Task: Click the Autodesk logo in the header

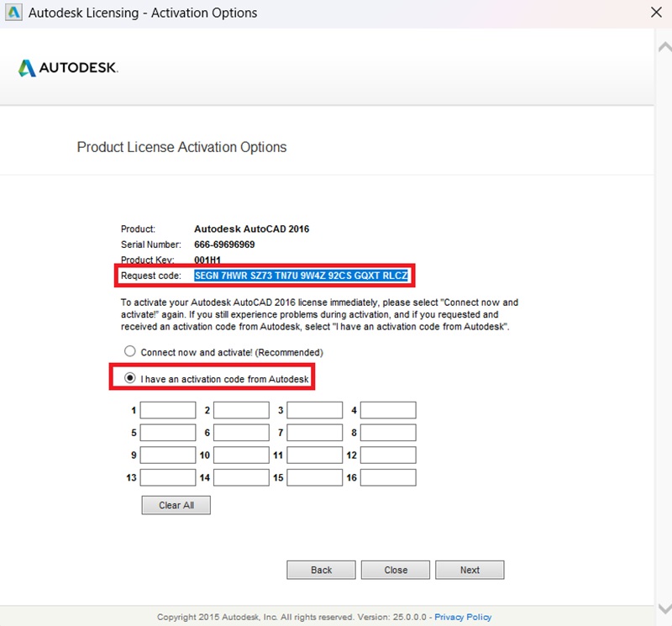Action: click(68, 68)
